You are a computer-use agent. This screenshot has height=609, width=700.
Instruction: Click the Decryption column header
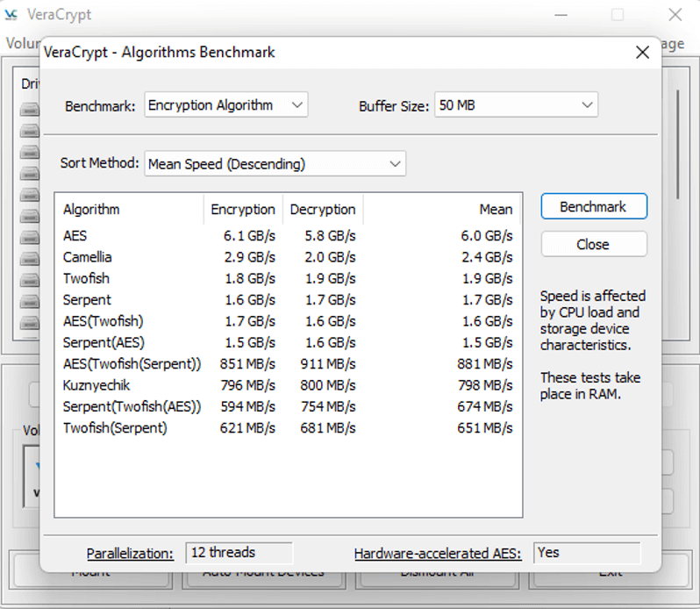click(323, 209)
